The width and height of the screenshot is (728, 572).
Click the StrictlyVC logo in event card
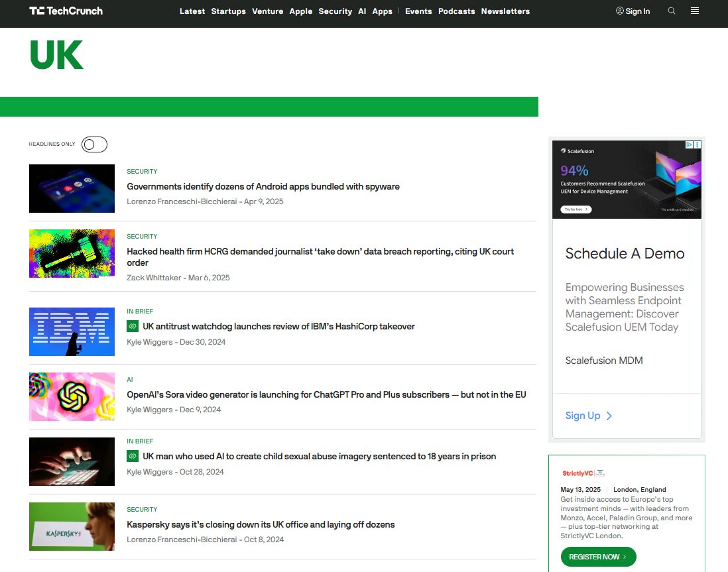coord(583,473)
